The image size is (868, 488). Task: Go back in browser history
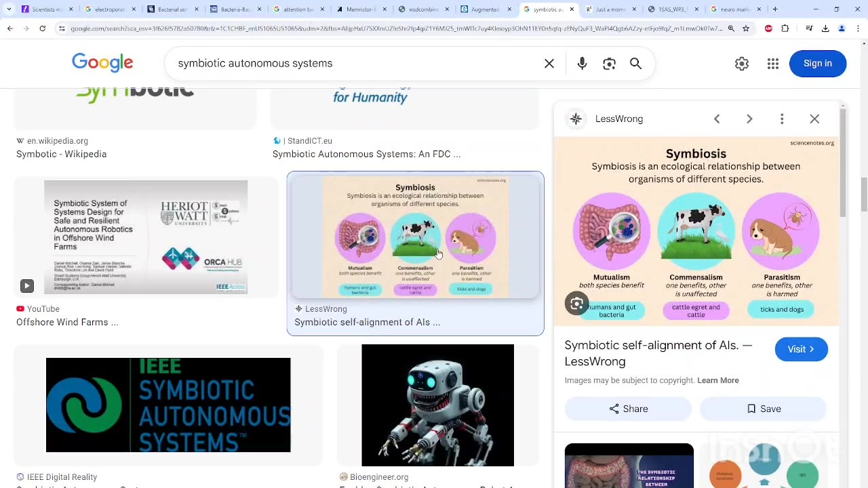[9, 28]
